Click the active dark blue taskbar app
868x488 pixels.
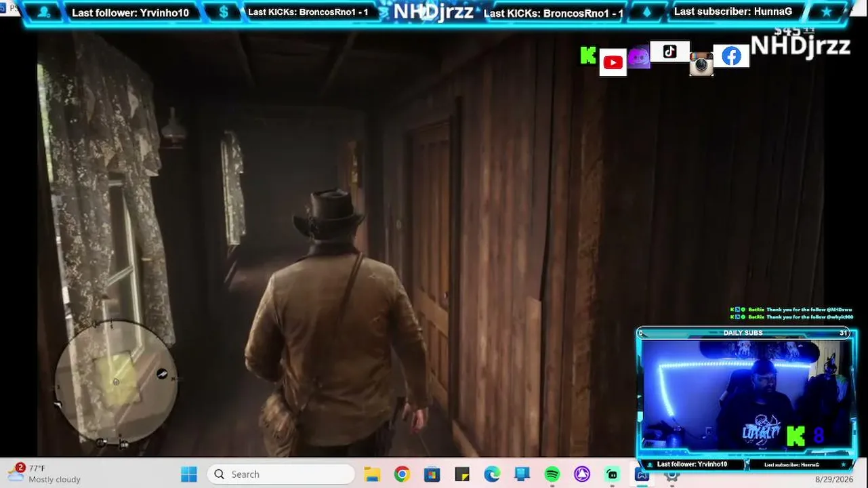tap(642, 474)
